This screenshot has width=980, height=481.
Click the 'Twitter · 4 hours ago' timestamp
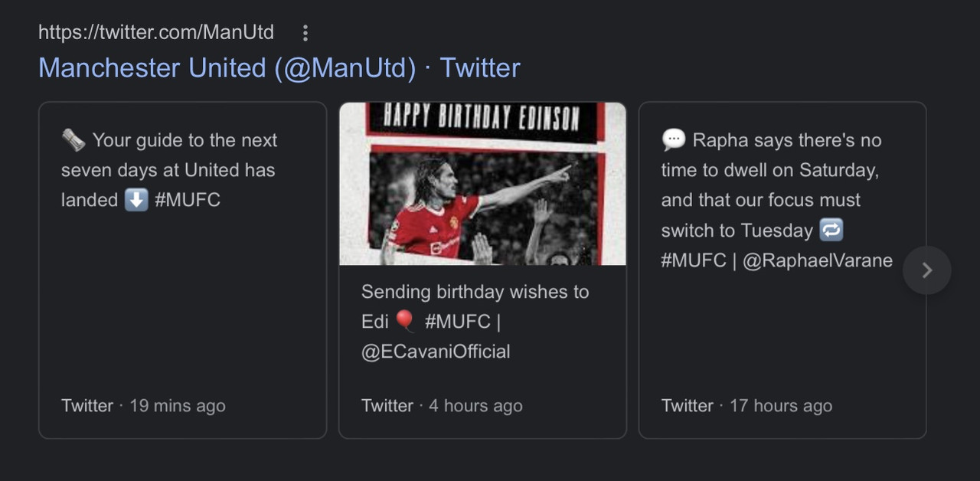[x=442, y=406]
